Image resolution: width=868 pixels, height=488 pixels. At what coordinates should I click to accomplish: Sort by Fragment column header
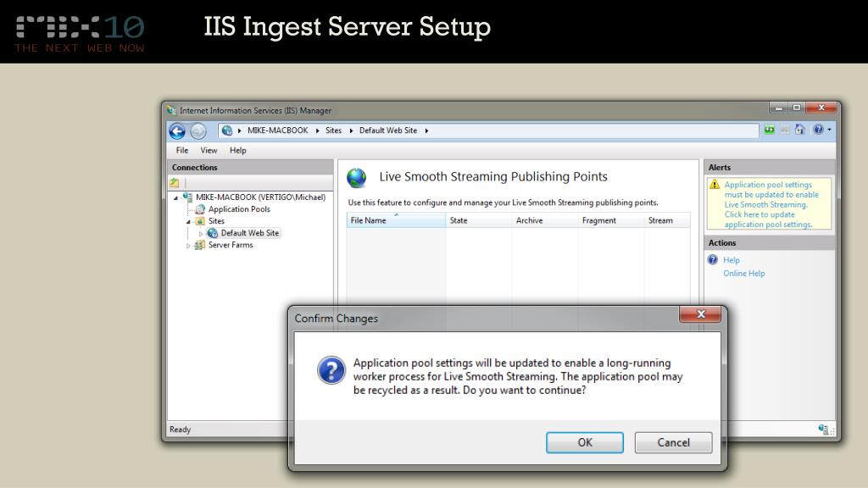click(x=611, y=220)
